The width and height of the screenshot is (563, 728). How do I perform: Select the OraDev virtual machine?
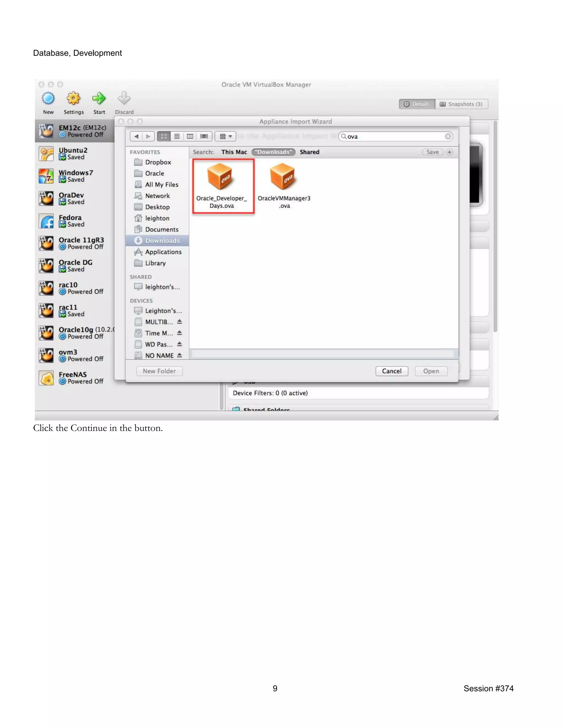click(75, 198)
